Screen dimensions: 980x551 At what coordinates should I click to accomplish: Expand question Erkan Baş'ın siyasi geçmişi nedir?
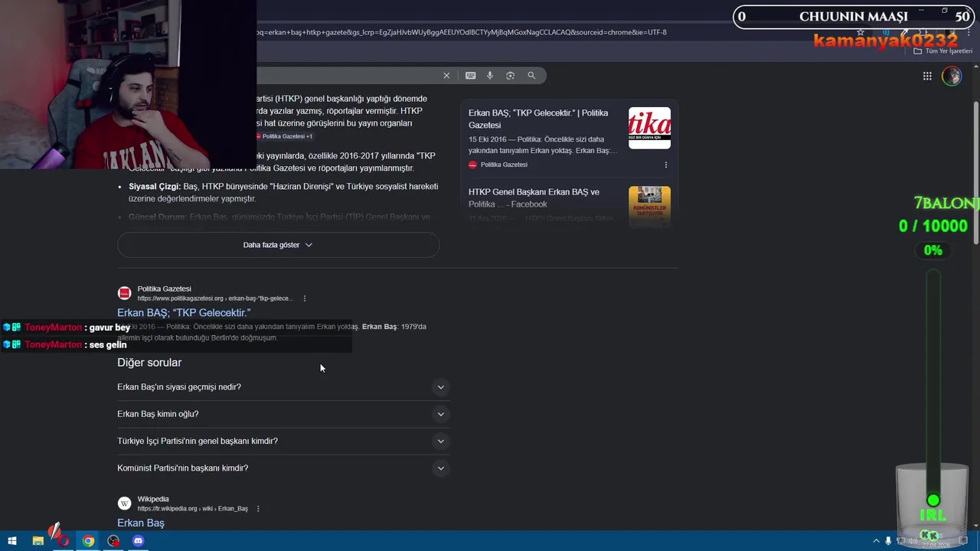(283, 387)
